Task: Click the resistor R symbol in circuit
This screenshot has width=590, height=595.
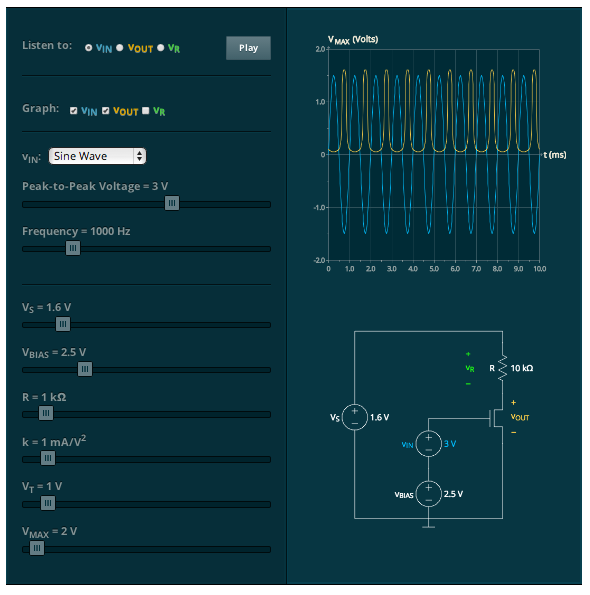Action: pos(502,368)
